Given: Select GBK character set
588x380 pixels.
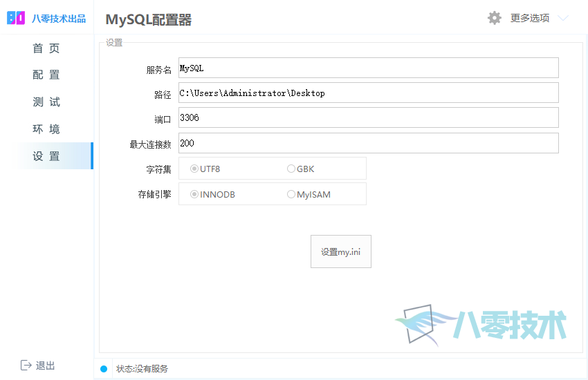Looking at the screenshot, I should pos(291,169).
